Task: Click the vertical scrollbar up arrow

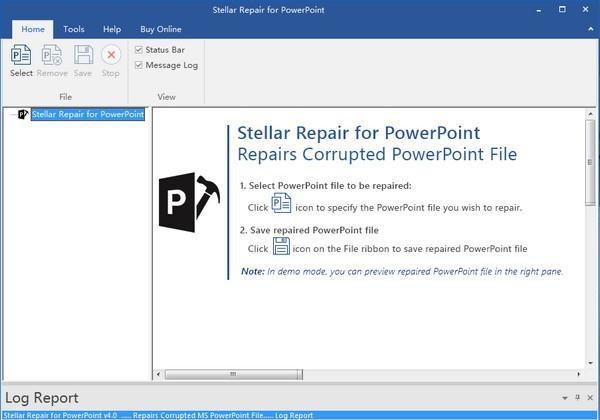Action: tap(590, 114)
